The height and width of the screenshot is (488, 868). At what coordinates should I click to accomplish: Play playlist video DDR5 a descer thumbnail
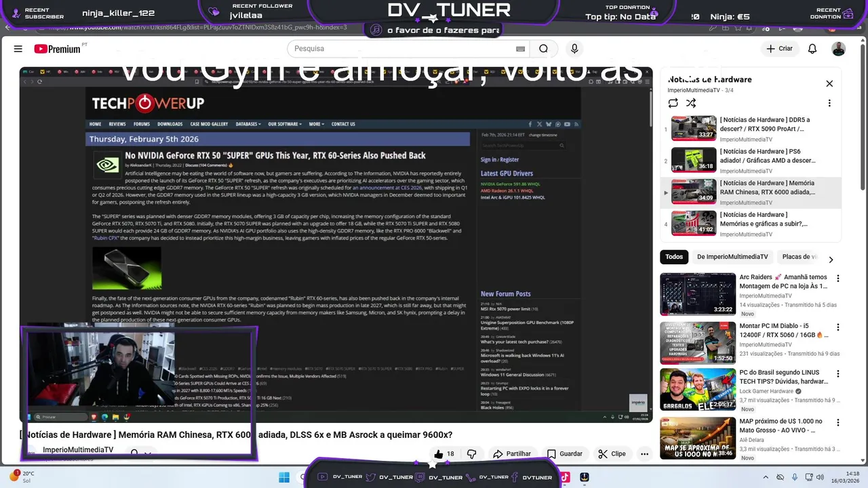pyautogui.click(x=694, y=128)
